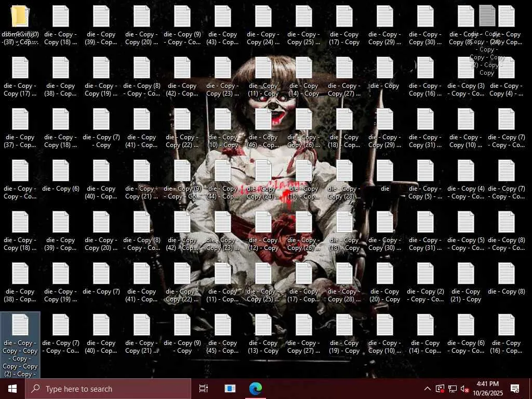Select the file 'die - Copy - Copy (17) ...'
This screenshot has height=399, width=532.
(20, 77)
